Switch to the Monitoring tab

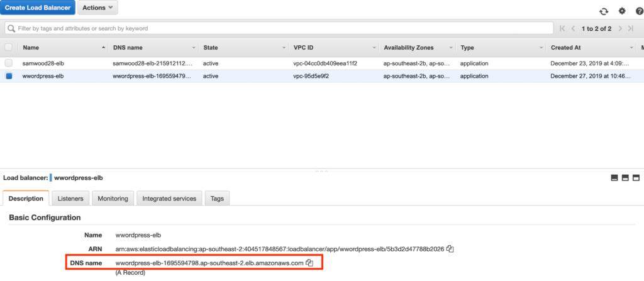click(113, 199)
